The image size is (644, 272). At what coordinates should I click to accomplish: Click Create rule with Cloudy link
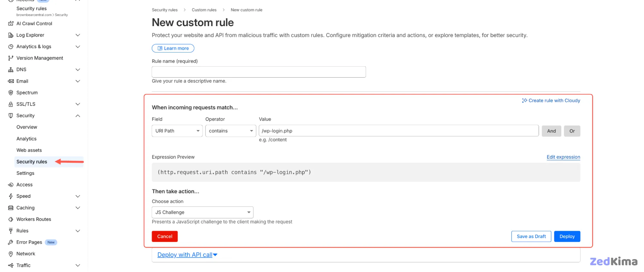[551, 100]
